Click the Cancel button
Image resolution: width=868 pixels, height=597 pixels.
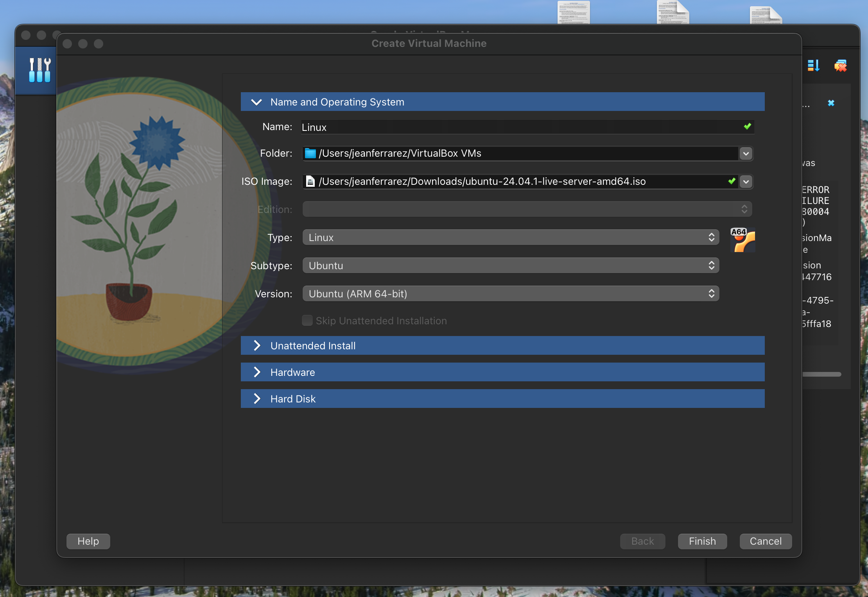click(x=766, y=542)
